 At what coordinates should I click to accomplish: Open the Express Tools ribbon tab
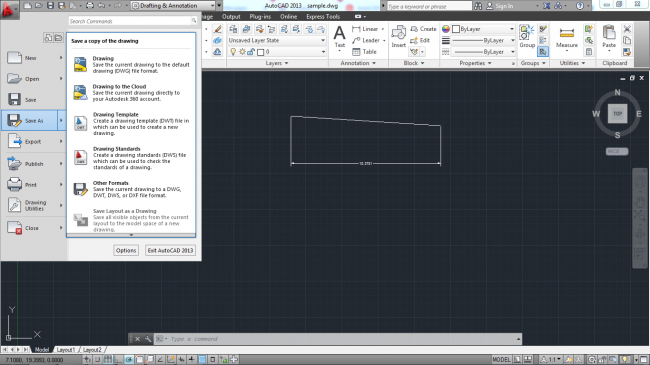[x=323, y=17]
